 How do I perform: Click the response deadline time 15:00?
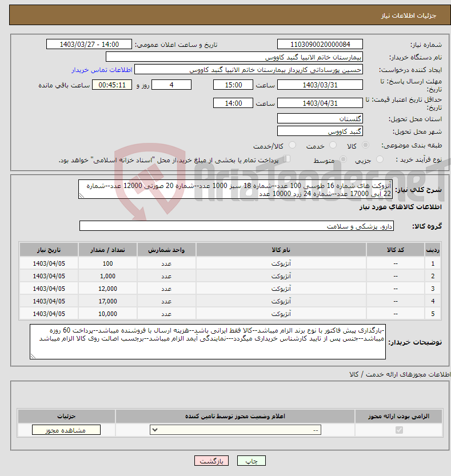click(x=233, y=85)
